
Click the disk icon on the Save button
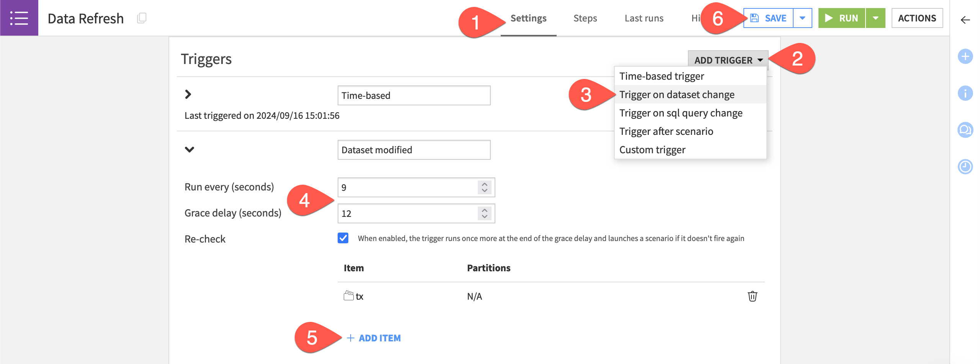coord(754,18)
